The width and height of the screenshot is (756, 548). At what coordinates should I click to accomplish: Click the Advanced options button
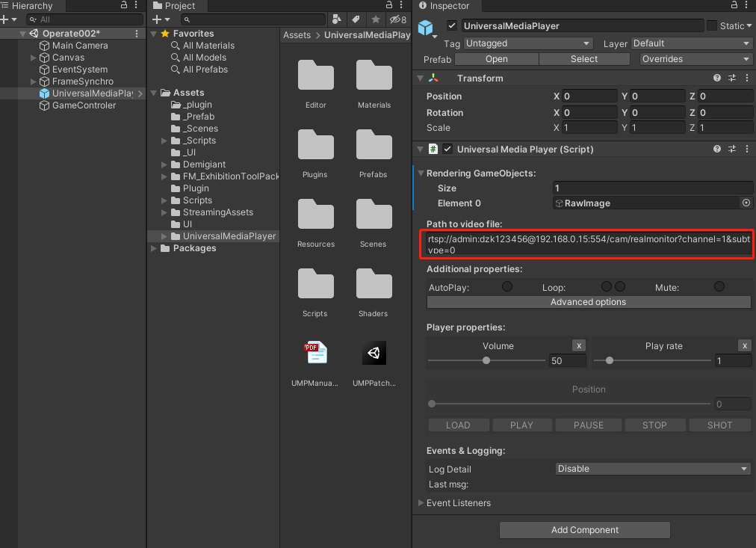(588, 302)
